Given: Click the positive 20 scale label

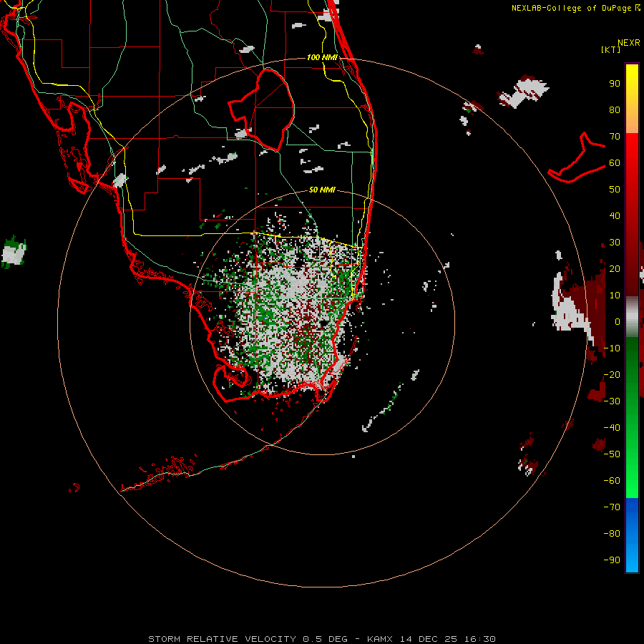Looking at the screenshot, I should 615,269.
